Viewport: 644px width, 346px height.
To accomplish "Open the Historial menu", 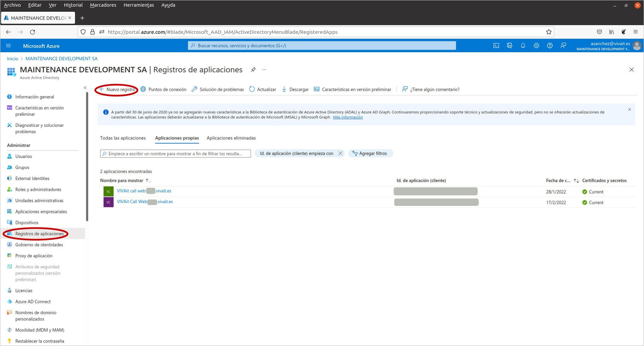I will 73,5.
